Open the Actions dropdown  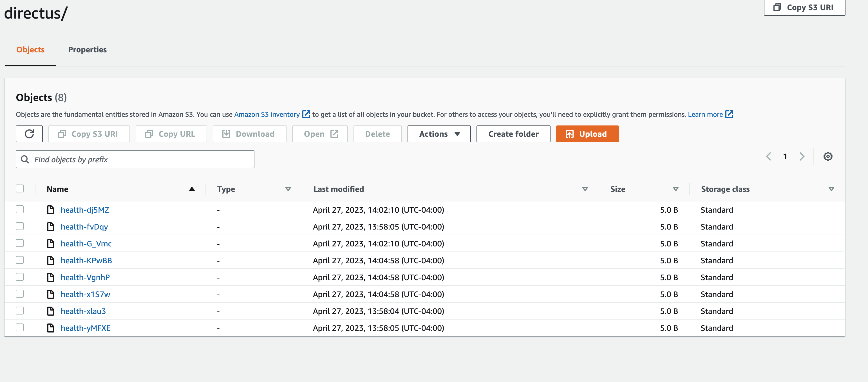[439, 134]
